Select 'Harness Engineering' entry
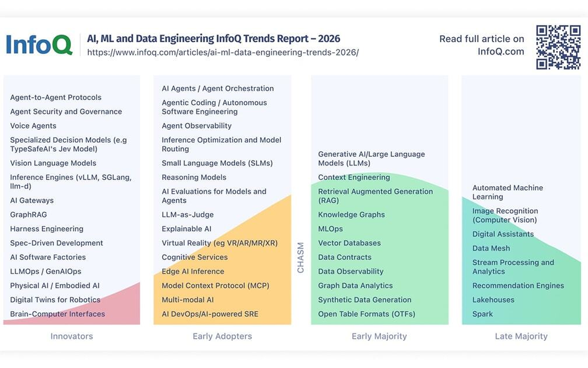 pyautogui.click(x=47, y=229)
